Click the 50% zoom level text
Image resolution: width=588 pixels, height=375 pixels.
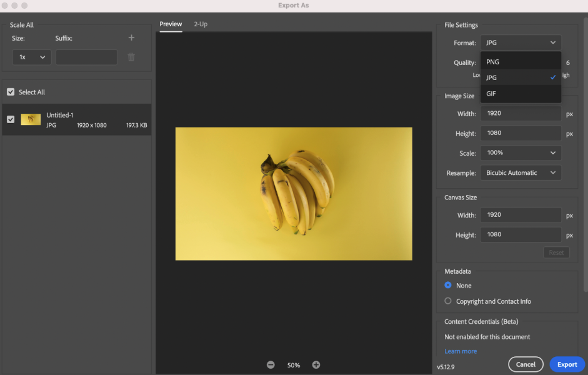(x=294, y=365)
